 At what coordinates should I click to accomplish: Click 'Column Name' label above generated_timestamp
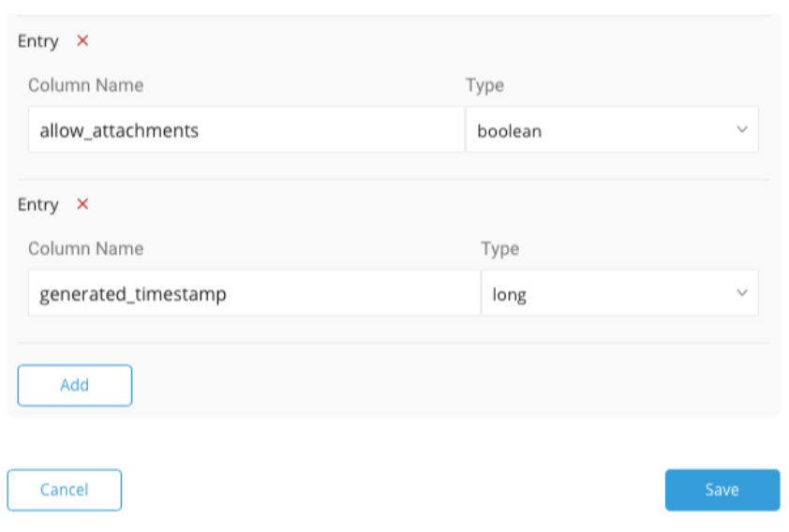coord(85,248)
